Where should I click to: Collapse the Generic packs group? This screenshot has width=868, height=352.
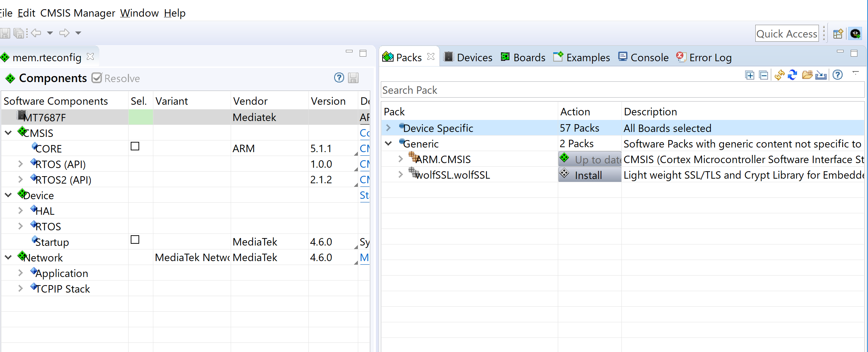point(389,143)
